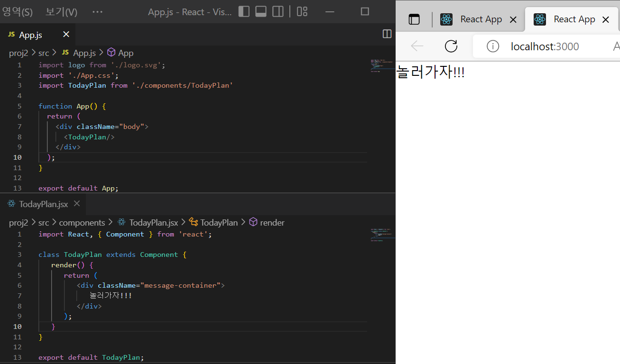
Task: Open the 영역(S) menu
Action: 18,12
